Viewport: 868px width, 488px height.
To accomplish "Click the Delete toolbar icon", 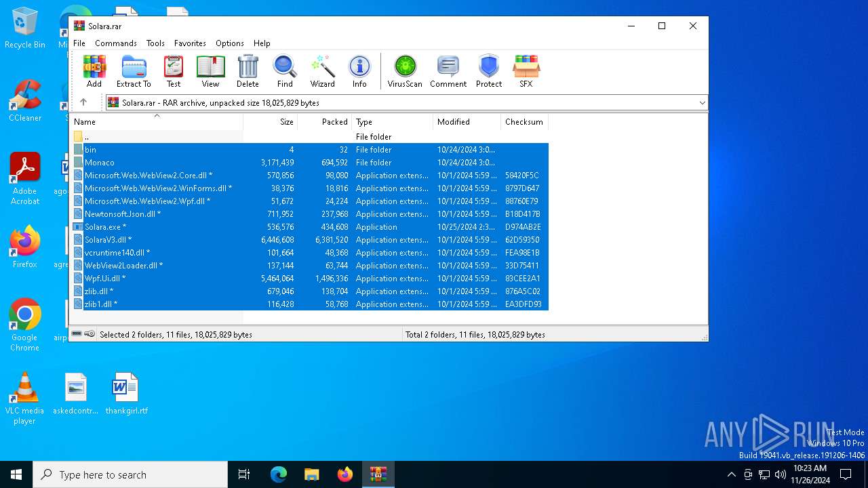I will [x=248, y=71].
